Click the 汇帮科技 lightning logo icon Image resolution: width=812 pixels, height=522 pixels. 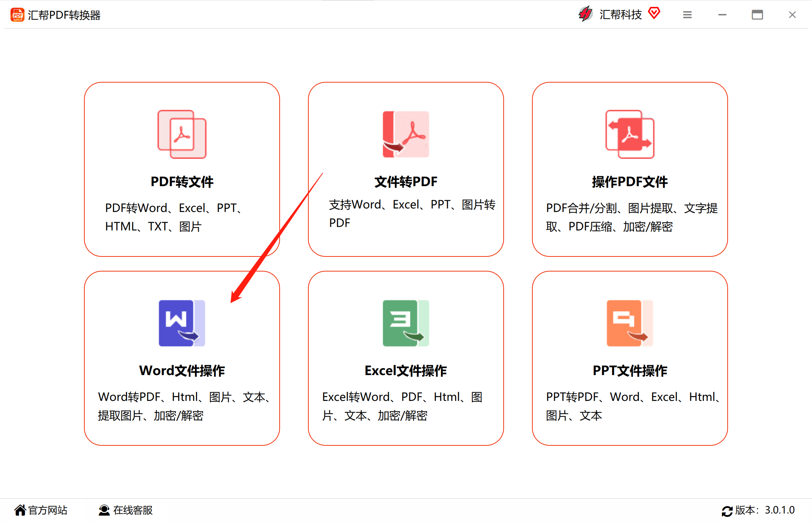(586, 14)
